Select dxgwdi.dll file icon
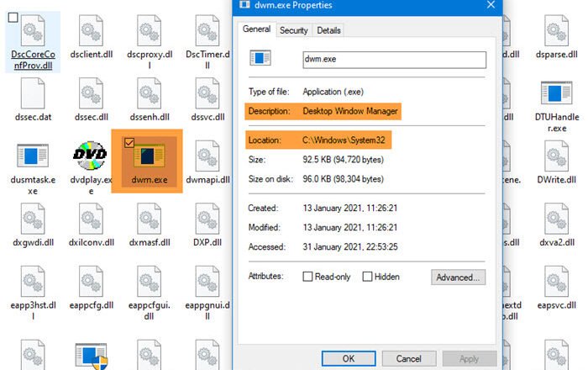The height and width of the screenshot is (370, 588). pyautogui.click(x=33, y=219)
